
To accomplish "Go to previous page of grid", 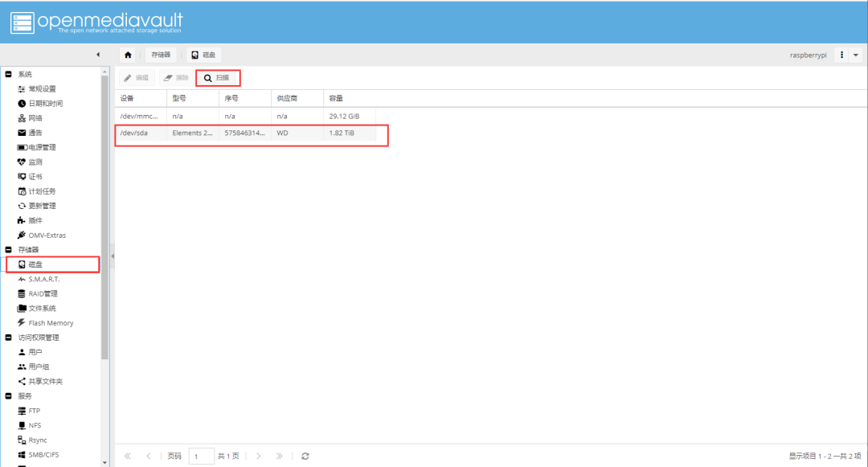I will pos(149,456).
